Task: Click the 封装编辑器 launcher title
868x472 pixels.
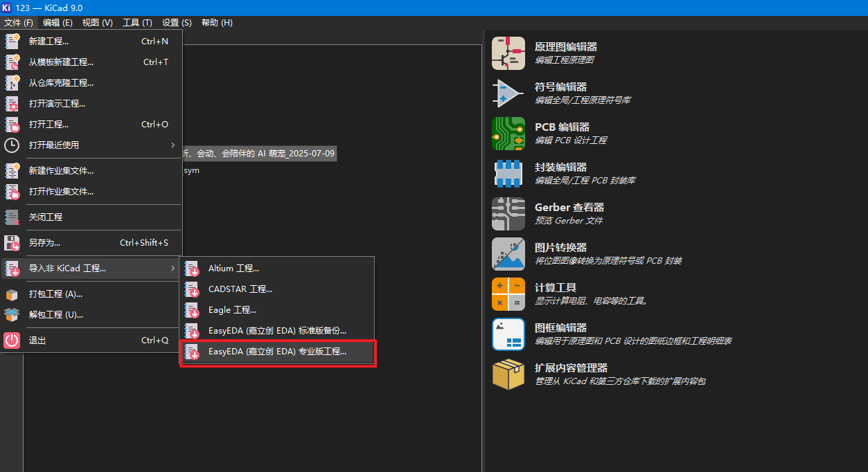Action: (x=561, y=167)
